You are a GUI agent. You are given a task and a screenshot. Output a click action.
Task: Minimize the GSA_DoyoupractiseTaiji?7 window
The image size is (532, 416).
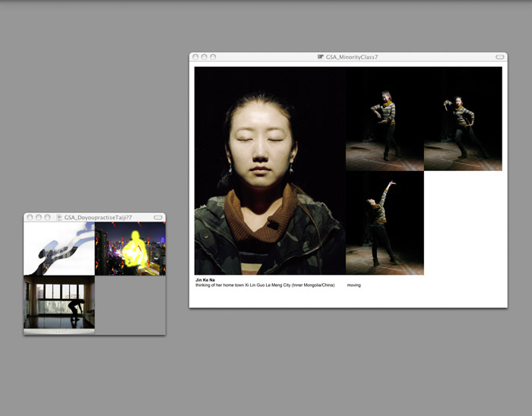pos(39,217)
